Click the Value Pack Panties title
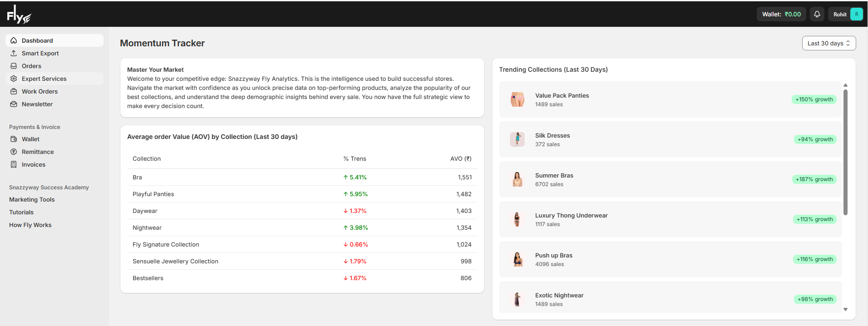The height and width of the screenshot is (326, 868). pyautogui.click(x=562, y=95)
